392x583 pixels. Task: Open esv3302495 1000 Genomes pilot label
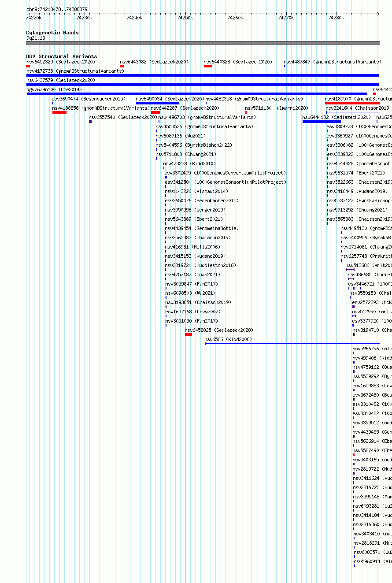click(x=226, y=173)
